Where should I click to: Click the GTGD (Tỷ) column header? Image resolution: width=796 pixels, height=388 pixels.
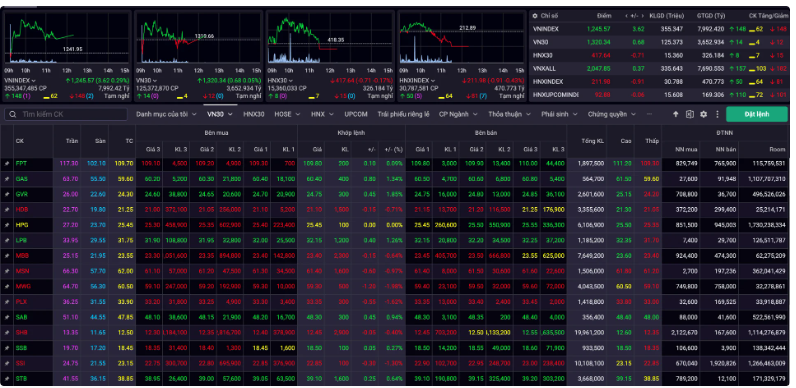[712, 16]
